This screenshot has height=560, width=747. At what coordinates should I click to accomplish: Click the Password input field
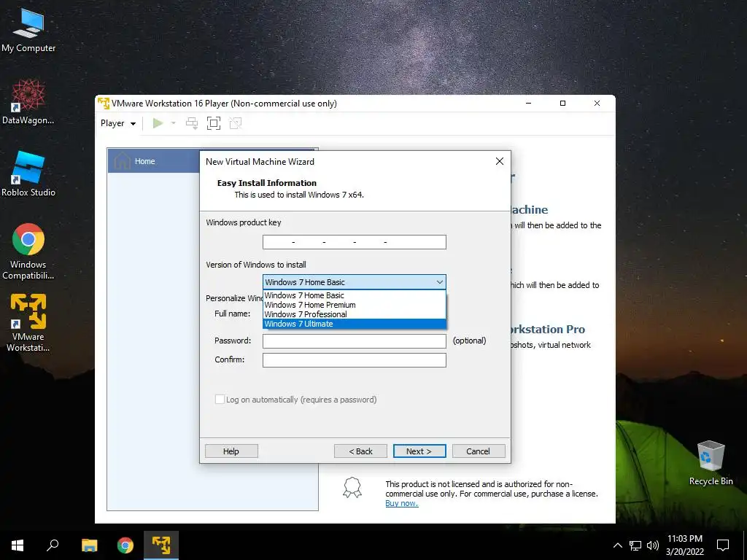click(354, 341)
